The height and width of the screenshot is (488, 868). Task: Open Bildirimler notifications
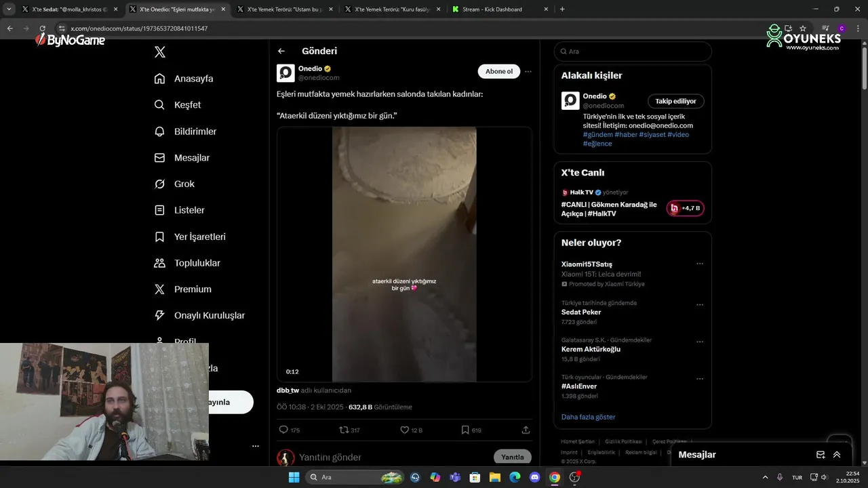[185, 131]
